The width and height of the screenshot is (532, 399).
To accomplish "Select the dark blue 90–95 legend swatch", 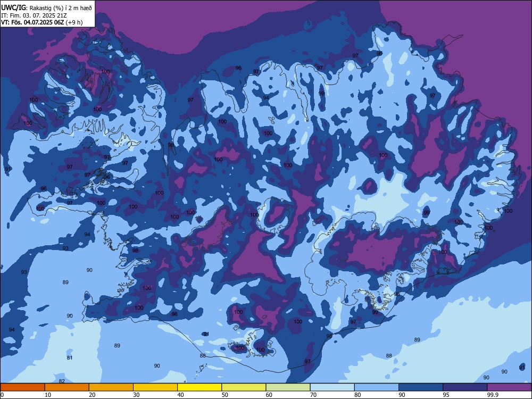I will 421,387.
